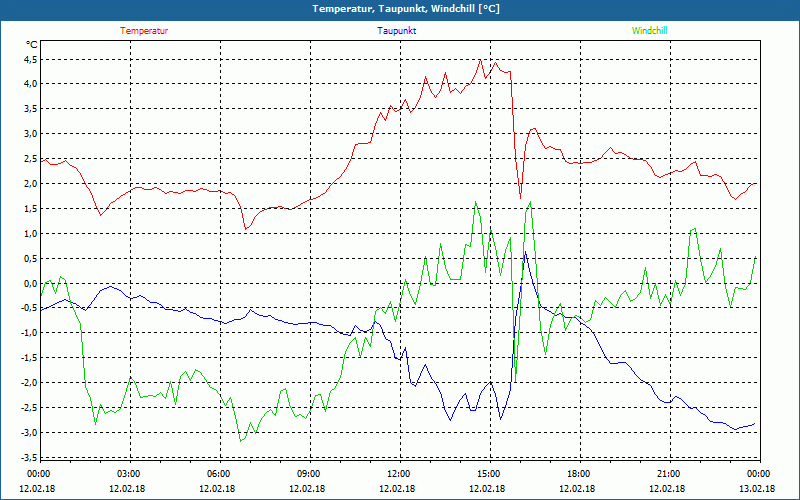Select the 21:00 time axis label
The height and width of the screenshot is (500, 800).
[668, 474]
